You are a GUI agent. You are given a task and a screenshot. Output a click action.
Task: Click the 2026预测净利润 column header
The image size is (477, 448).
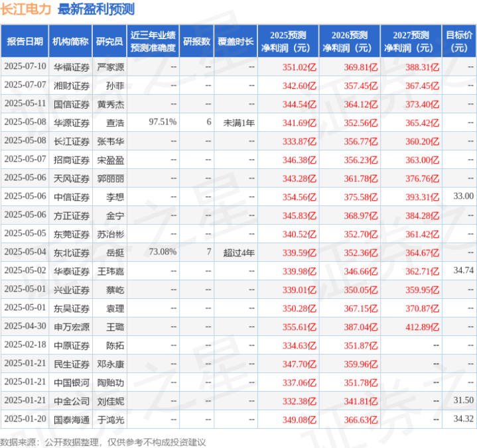tap(350, 41)
